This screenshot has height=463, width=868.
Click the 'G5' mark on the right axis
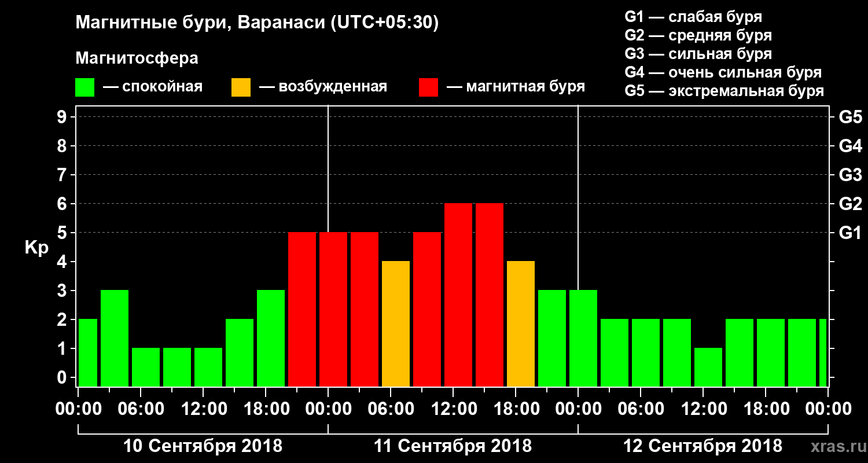point(850,117)
